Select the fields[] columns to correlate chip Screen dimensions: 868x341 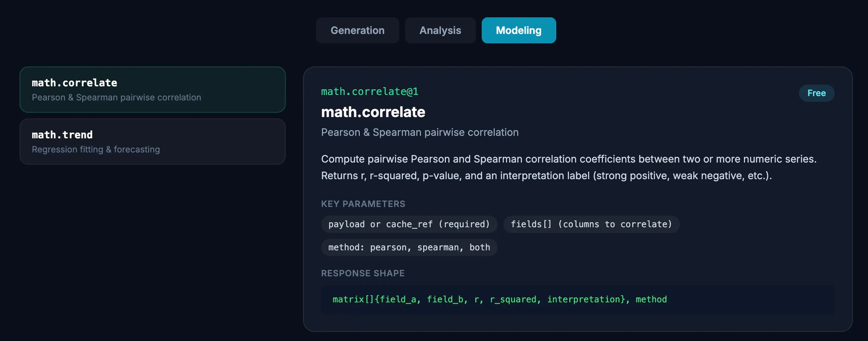tap(591, 224)
